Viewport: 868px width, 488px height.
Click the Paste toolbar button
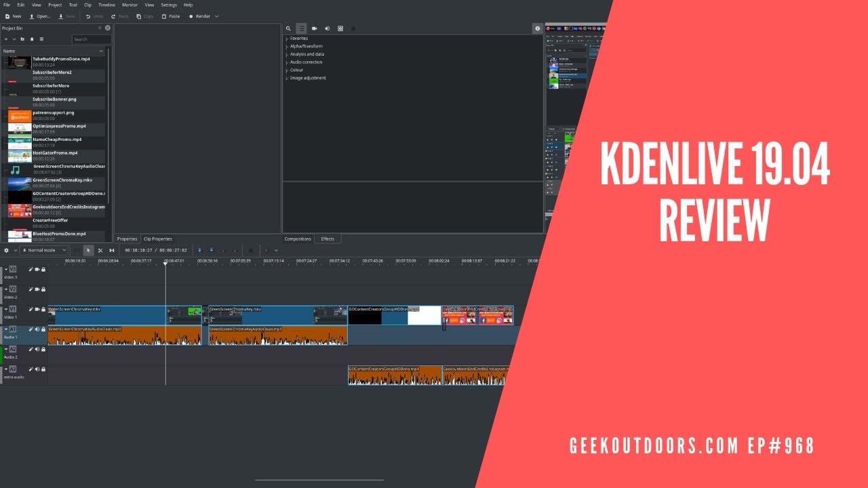pos(170,16)
